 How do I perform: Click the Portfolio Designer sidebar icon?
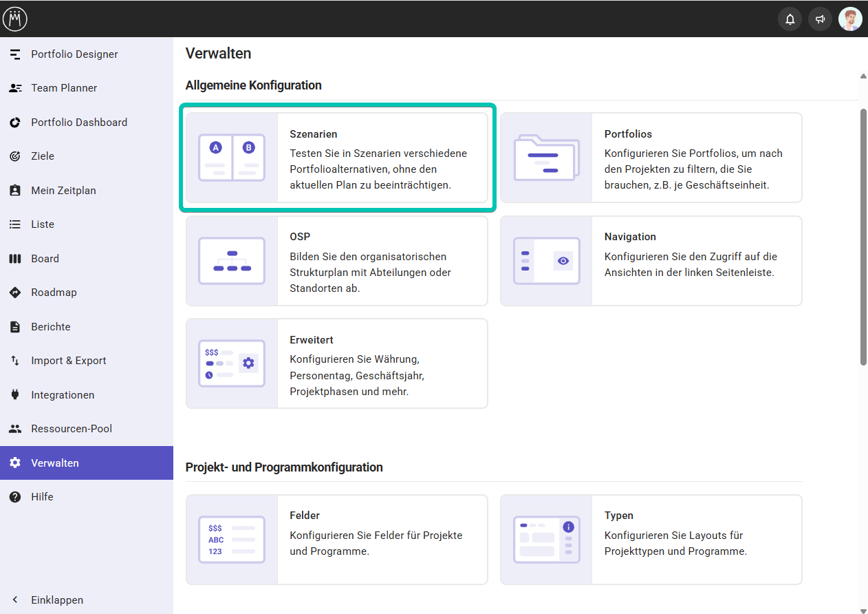point(15,54)
